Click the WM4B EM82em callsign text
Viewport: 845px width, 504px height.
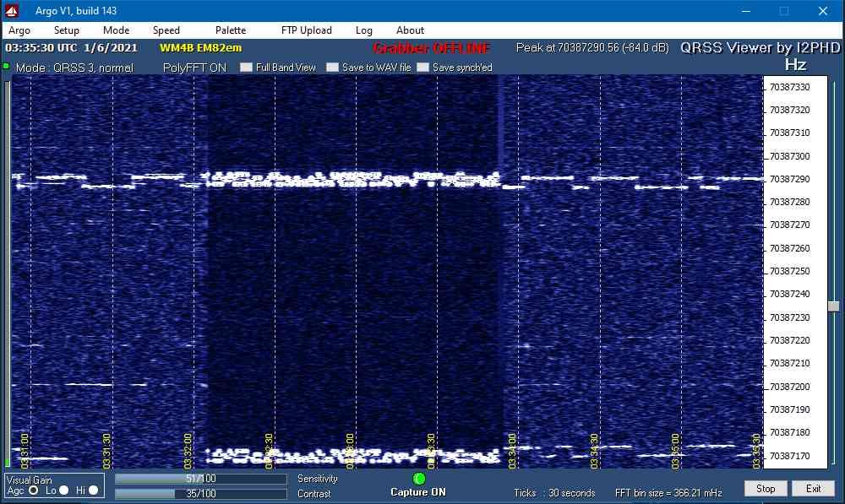click(201, 48)
